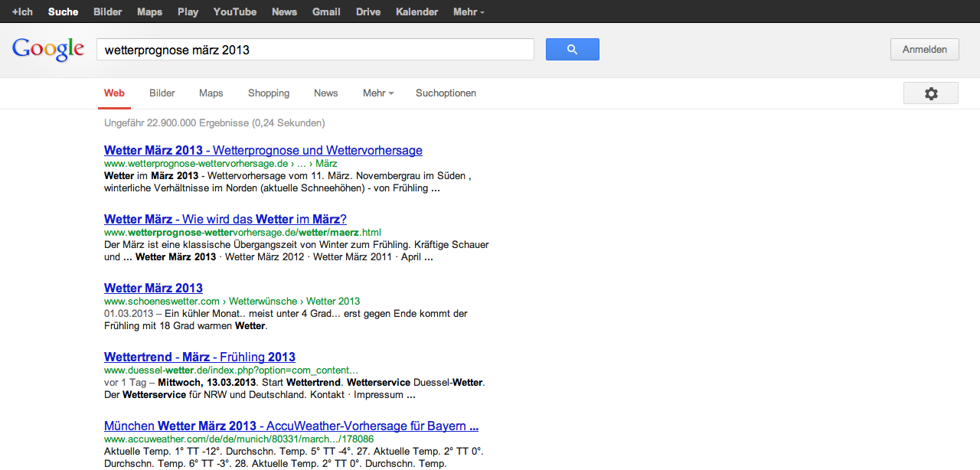Open result 'Wetter März 2013 - Wetterprognose und Wettervorhersage'
Image resolution: width=980 pixels, height=470 pixels.
[x=263, y=150]
